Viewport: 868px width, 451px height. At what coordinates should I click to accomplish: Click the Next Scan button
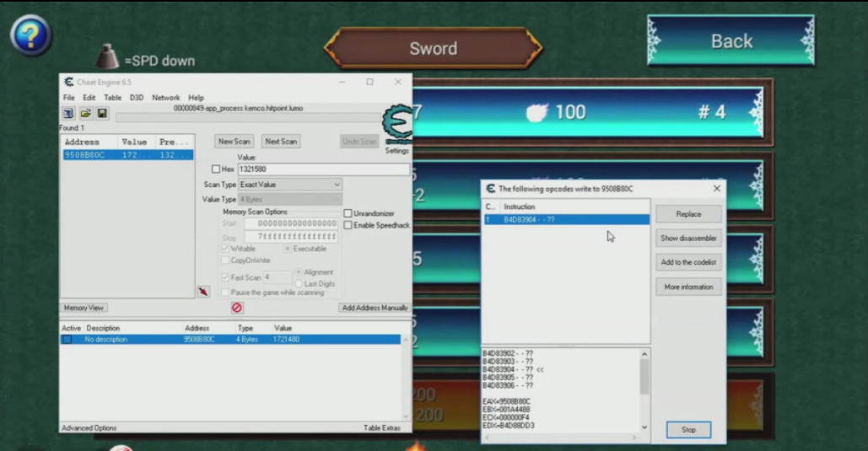coord(281,142)
